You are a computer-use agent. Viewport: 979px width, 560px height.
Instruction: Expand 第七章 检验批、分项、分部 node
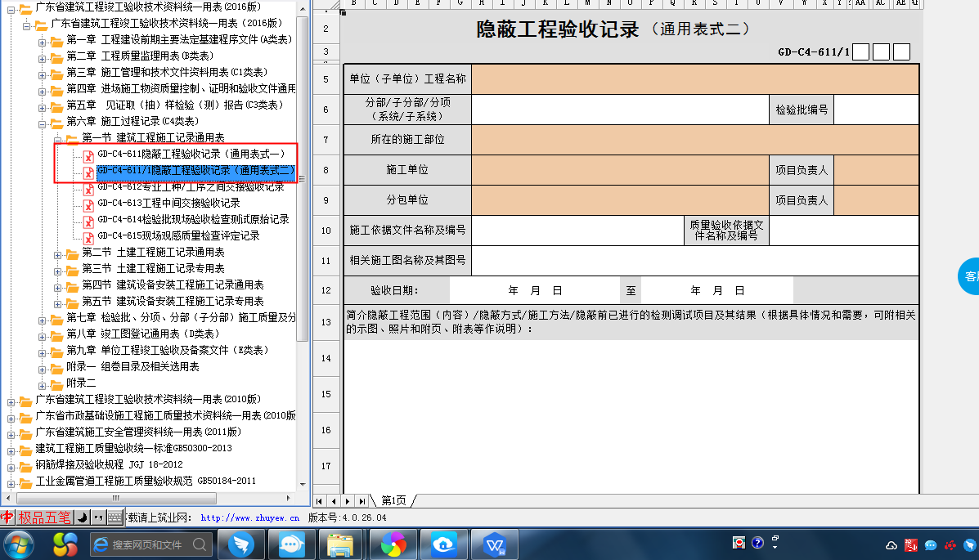coord(41,318)
